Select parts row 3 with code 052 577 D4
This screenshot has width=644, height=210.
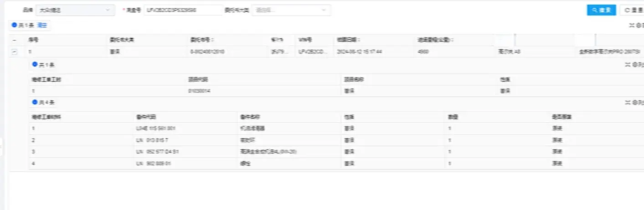click(x=157, y=152)
